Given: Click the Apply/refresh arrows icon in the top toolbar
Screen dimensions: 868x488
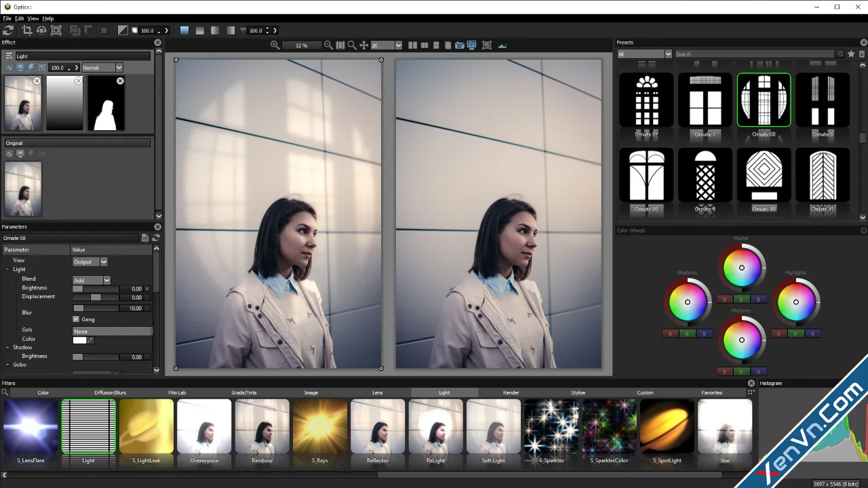Looking at the screenshot, I should point(8,30).
